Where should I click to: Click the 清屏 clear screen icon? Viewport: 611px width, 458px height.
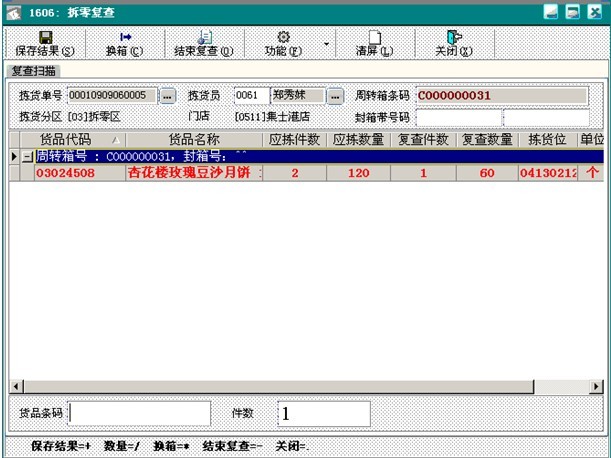point(374,37)
